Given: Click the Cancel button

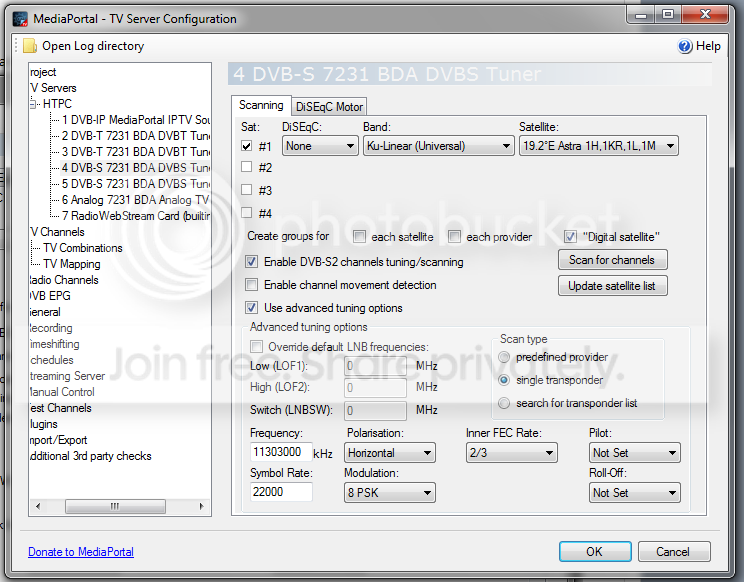Looking at the screenshot, I should 674,552.
